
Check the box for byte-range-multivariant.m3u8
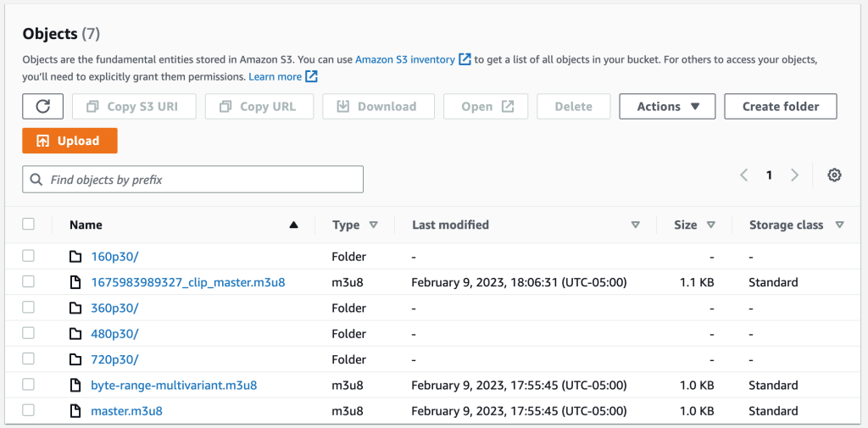pyautogui.click(x=29, y=385)
